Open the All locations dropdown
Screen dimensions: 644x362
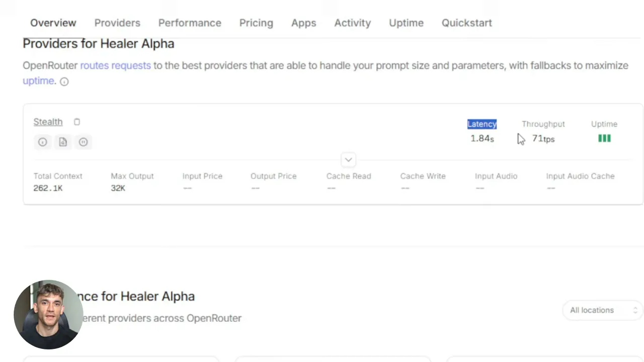(602, 310)
